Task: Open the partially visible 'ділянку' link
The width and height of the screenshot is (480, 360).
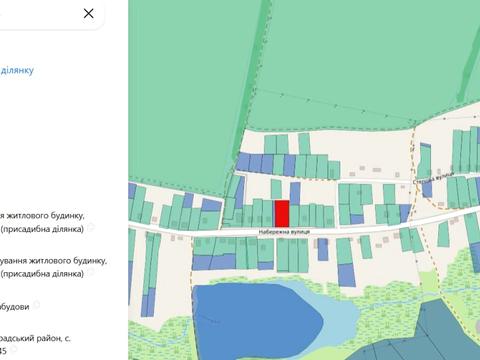Action: [17, 70]
